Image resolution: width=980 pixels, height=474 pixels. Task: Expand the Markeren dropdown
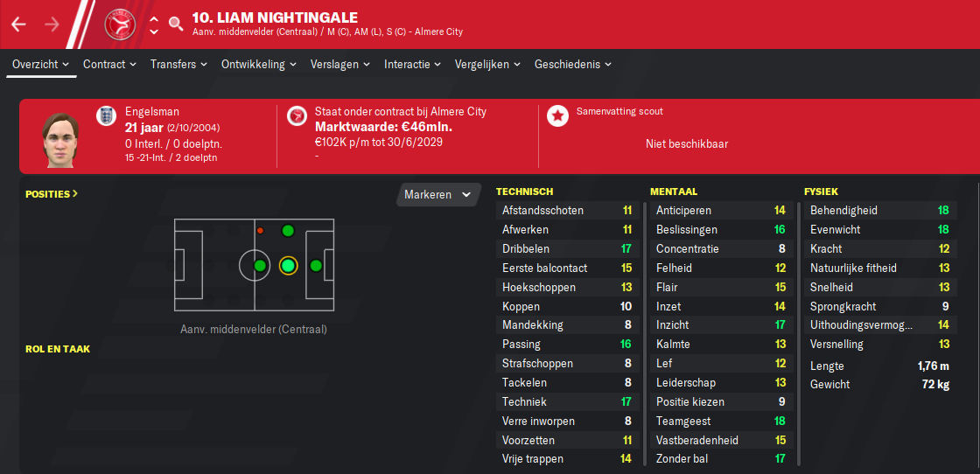tap(438, 194)
